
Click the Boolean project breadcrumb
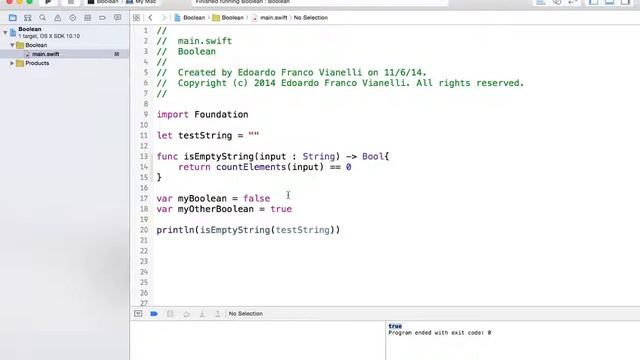coord(190,18)
